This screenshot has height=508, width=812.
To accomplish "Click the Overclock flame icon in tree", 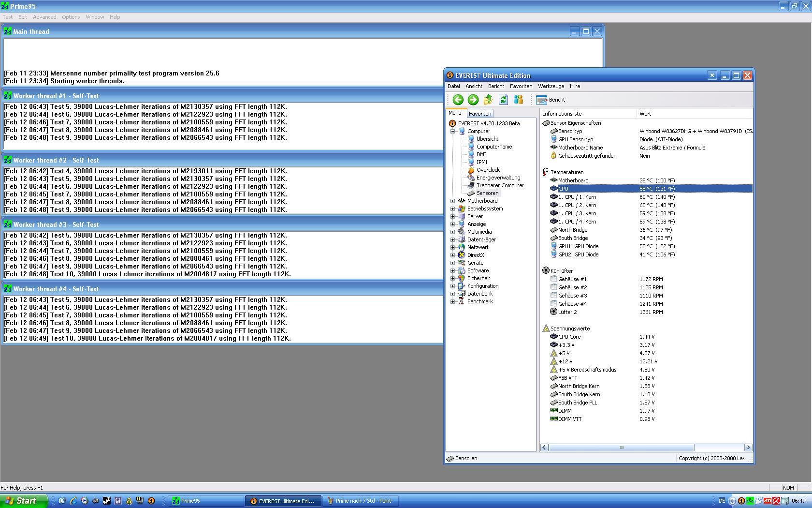I will (471, 170).
